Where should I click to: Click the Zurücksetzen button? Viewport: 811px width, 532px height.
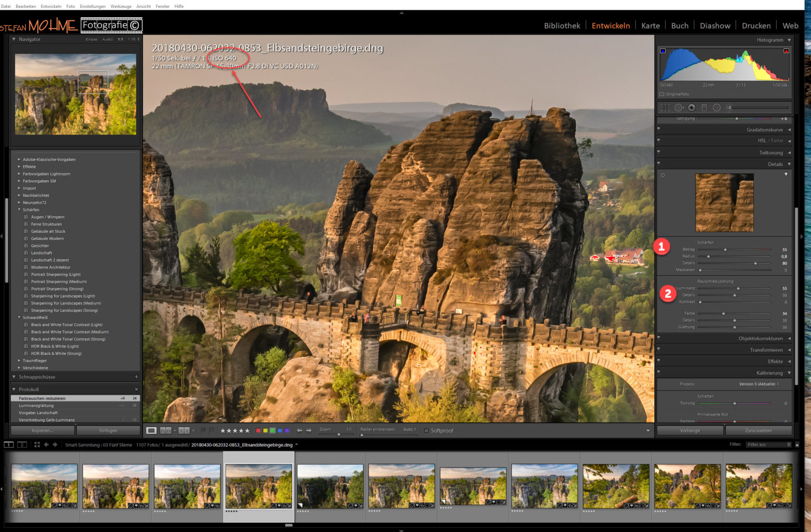759,431
